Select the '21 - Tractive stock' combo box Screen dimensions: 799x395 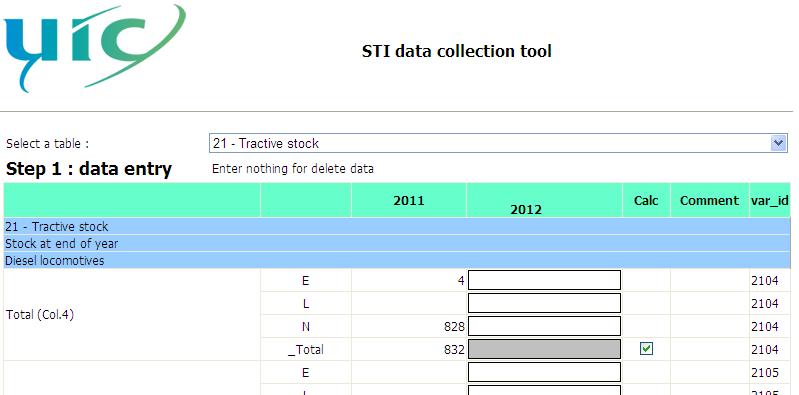click(x=498, y=143)
